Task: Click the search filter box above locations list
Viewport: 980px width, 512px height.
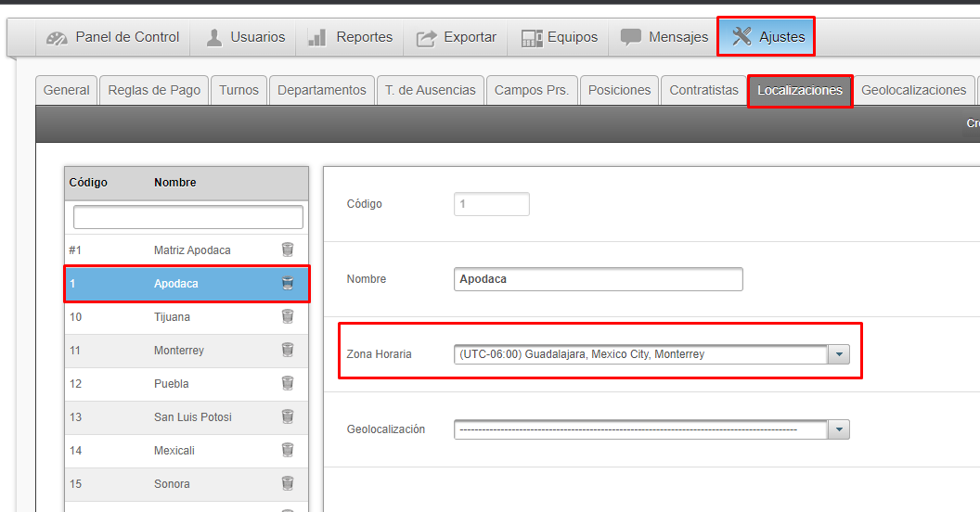Action: (x=187, y=217)
